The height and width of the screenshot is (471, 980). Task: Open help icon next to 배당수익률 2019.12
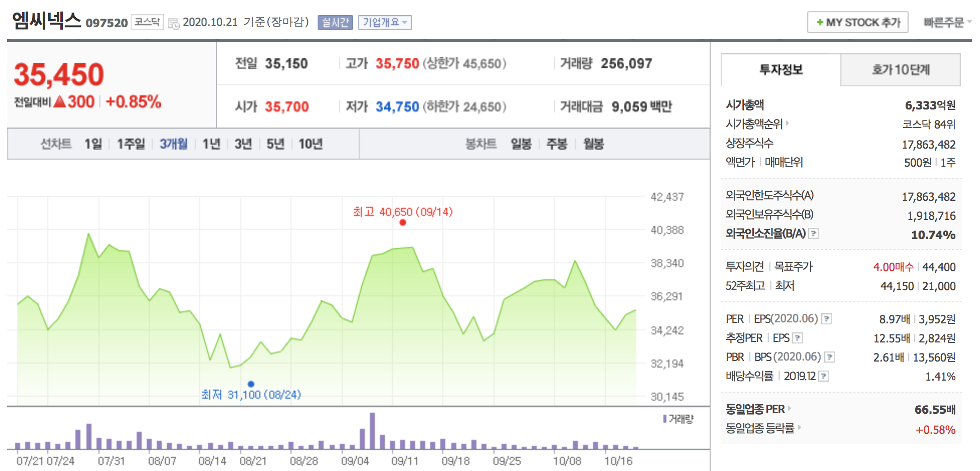824,377
